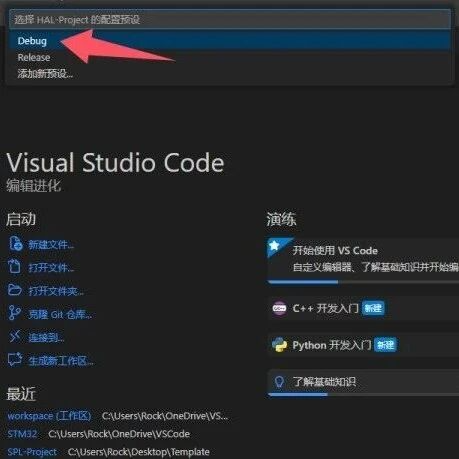Click the preset search input field

click(x=230, y=19)
